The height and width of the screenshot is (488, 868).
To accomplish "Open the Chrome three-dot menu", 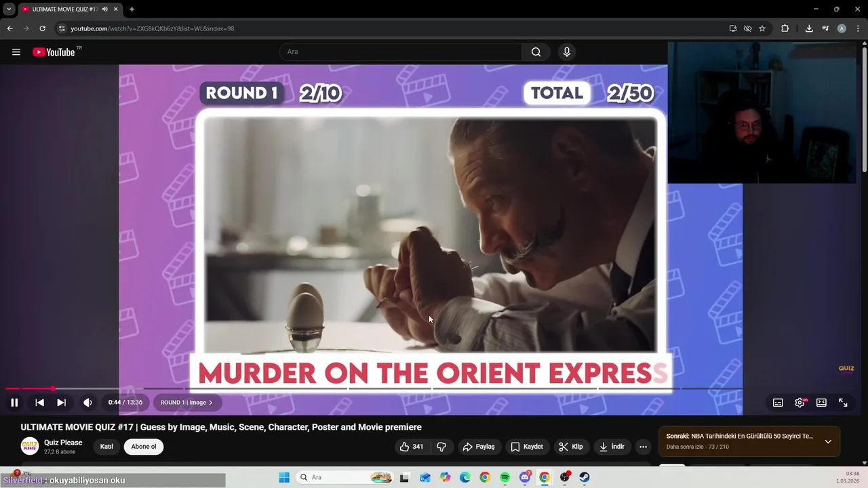I will (858, 28).
